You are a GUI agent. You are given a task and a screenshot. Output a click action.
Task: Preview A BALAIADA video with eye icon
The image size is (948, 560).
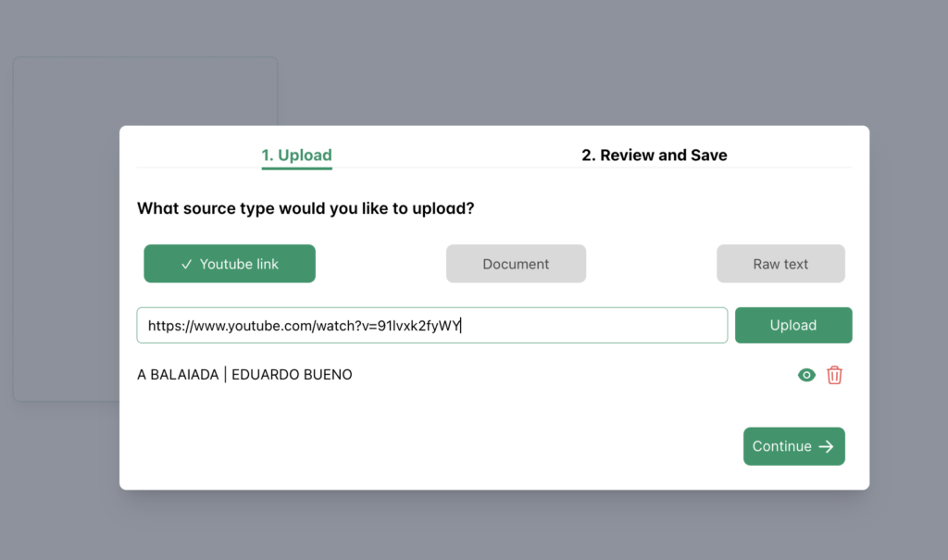(x=806, y=375)
